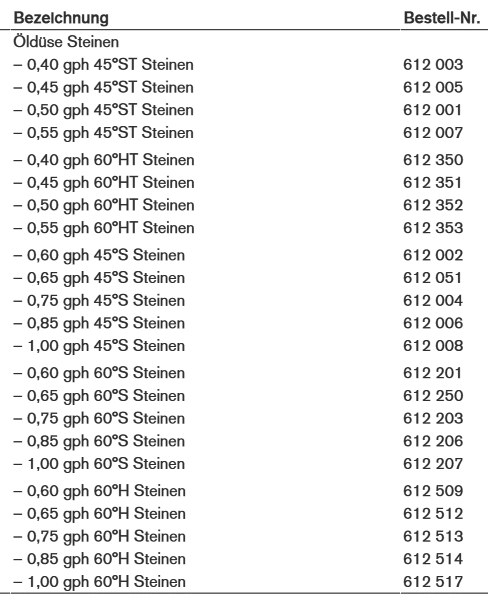Click order number 612 513

433,536
